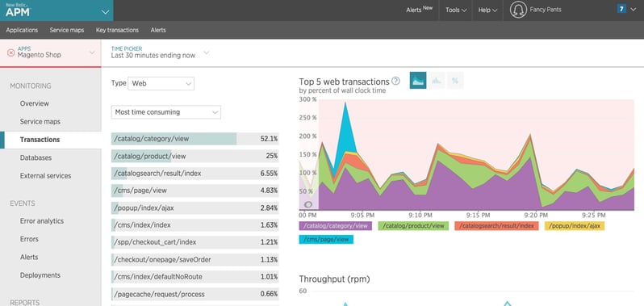This screenshot has width=644, height=306.
Task: Toggle yellow /popup/index/ajax legend swatch
Action: (575, 226)
